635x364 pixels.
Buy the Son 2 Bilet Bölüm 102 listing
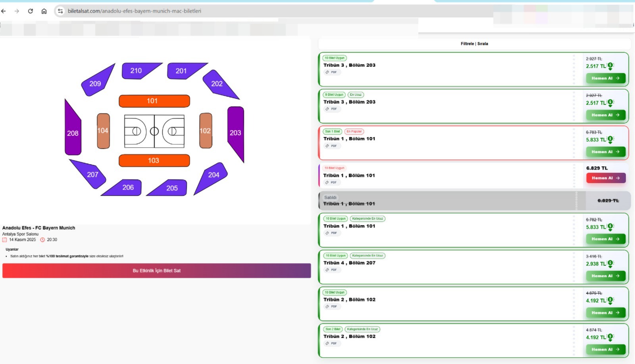point(606,349)
